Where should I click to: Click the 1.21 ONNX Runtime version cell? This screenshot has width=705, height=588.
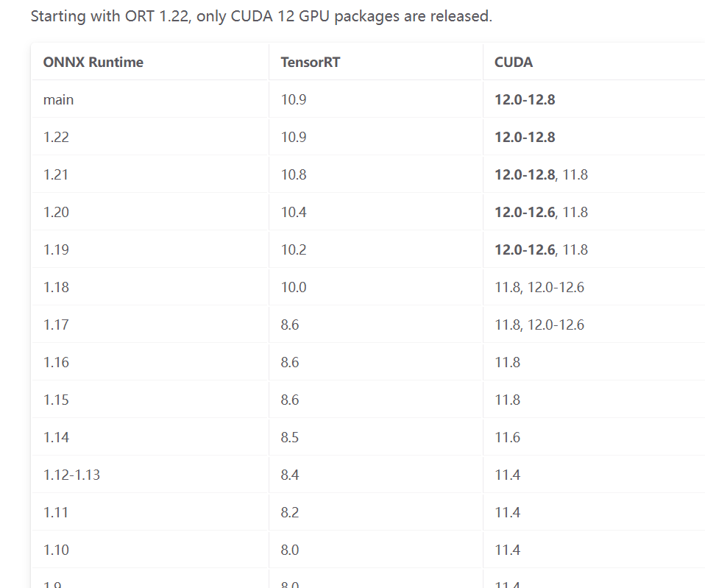[x=56, y=174]
